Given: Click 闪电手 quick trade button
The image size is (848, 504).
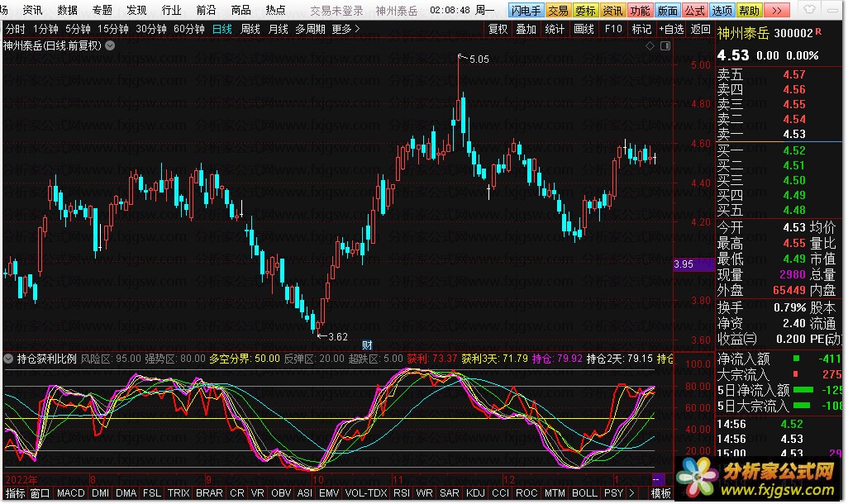Looking at the screenshot, I should [525, 10].
